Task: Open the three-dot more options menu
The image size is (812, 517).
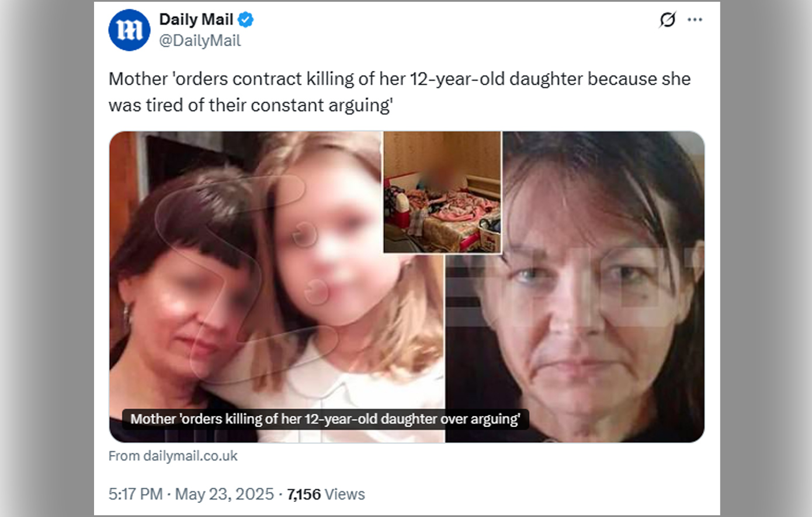Action: pyautogui.click(x=695, y=20)
